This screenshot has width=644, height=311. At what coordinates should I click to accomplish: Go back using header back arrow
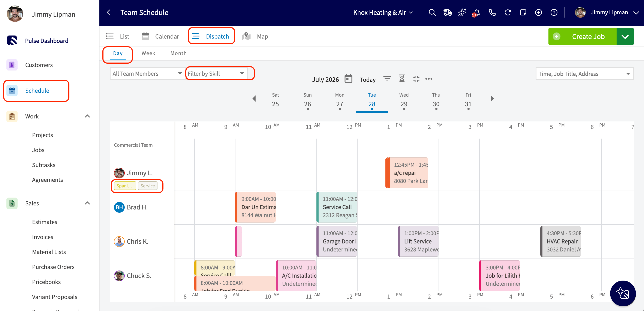tap(108, 12)
